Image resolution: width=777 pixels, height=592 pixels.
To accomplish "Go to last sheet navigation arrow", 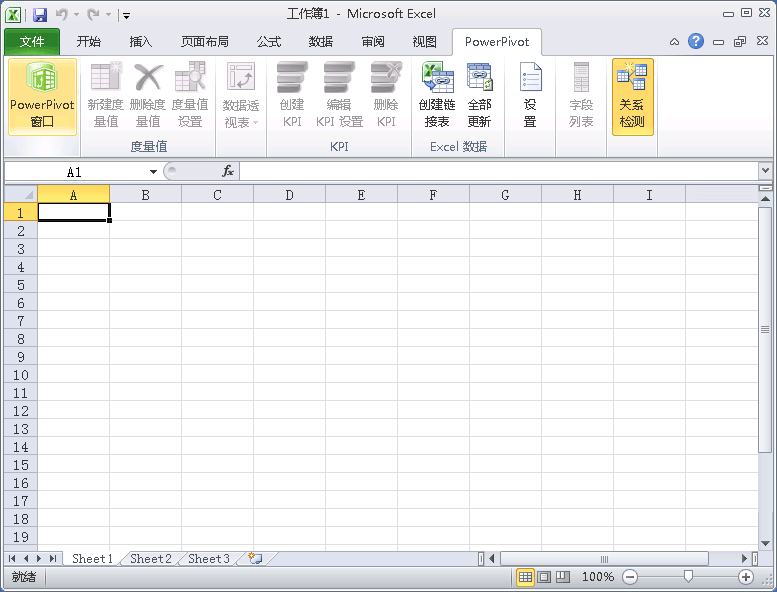I will tap(53, 559).
